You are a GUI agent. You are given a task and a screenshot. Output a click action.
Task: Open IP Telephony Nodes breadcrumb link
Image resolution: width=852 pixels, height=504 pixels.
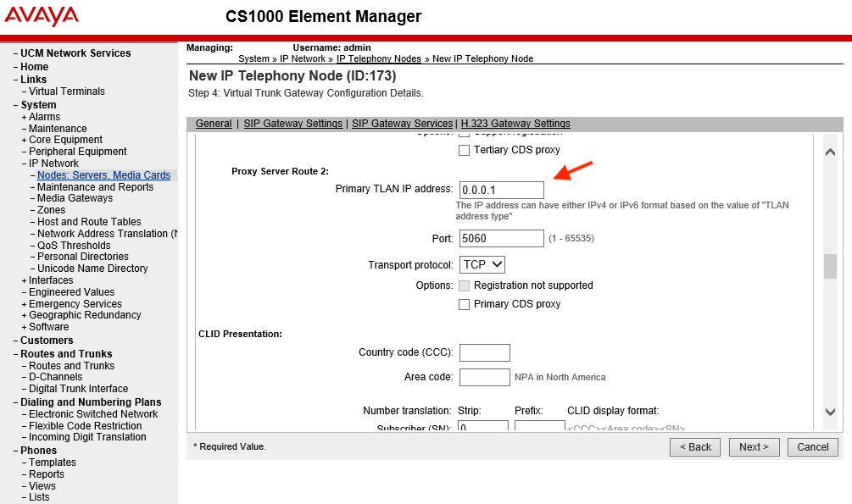[379, 58]
